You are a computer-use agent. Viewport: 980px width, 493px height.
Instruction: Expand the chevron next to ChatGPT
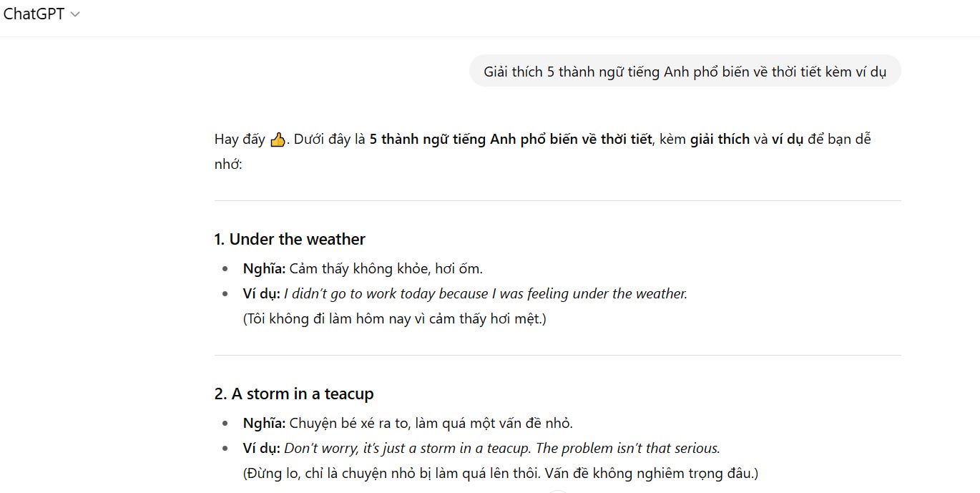click(77, 14)
